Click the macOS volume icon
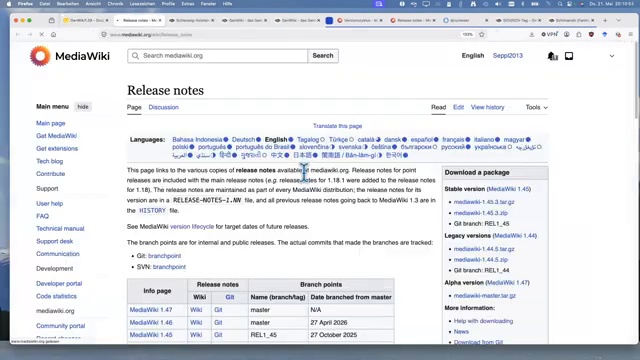Image resolution: width=640 pixels, height=360 pixels. [498, 4]
